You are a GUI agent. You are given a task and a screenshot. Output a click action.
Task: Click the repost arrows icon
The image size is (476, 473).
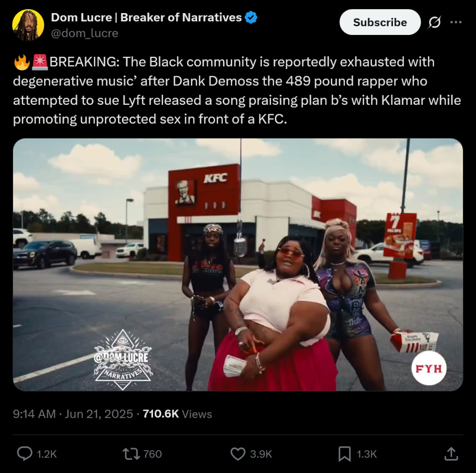131,454
